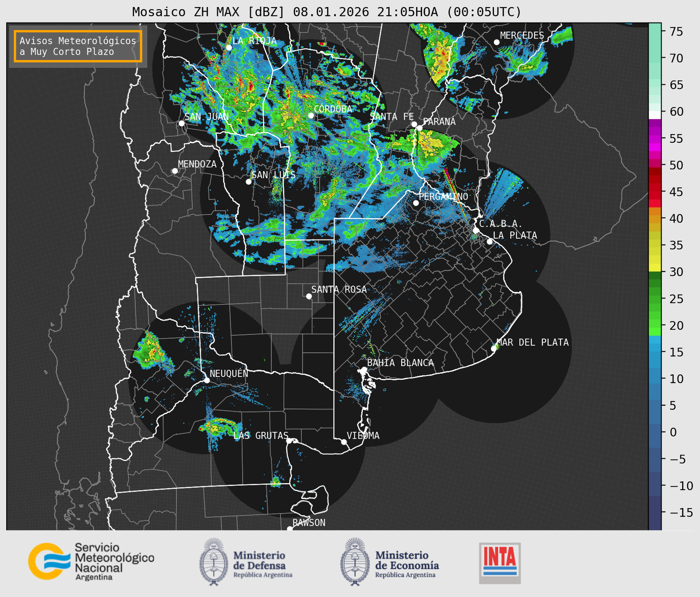
Task: Click the CÓRDOBA map label
Action: point(333,109)
